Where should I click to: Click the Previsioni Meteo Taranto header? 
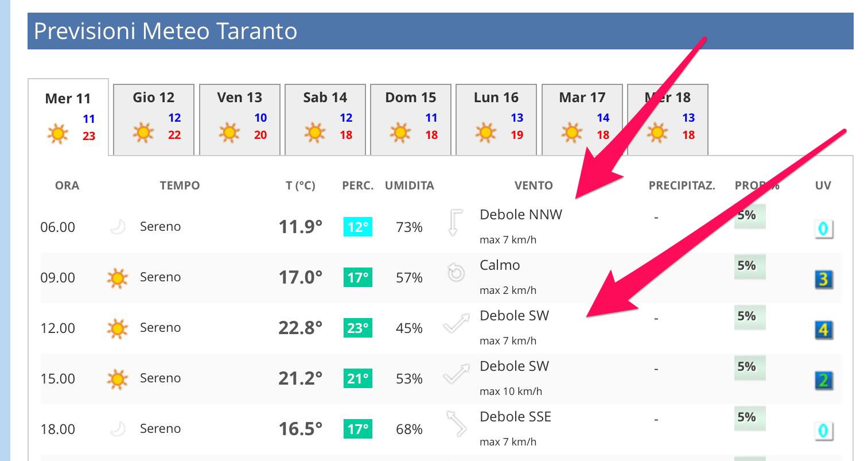(165, 31)
